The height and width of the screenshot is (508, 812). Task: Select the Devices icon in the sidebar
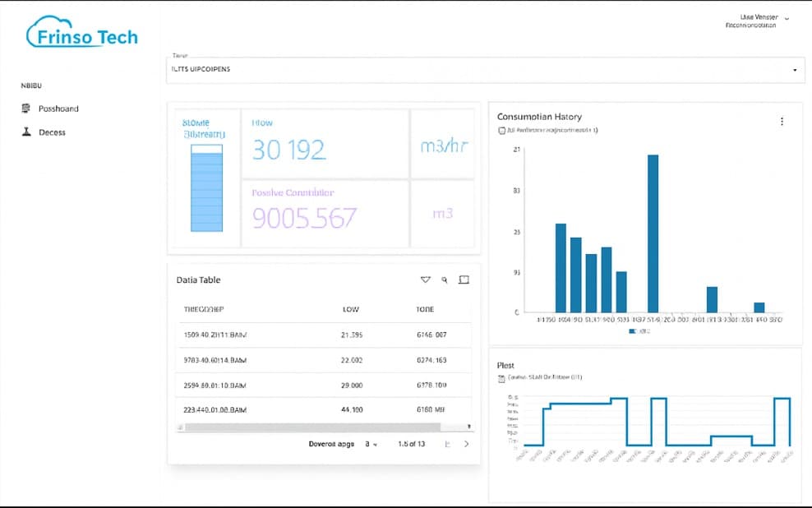tap(27, 131)
